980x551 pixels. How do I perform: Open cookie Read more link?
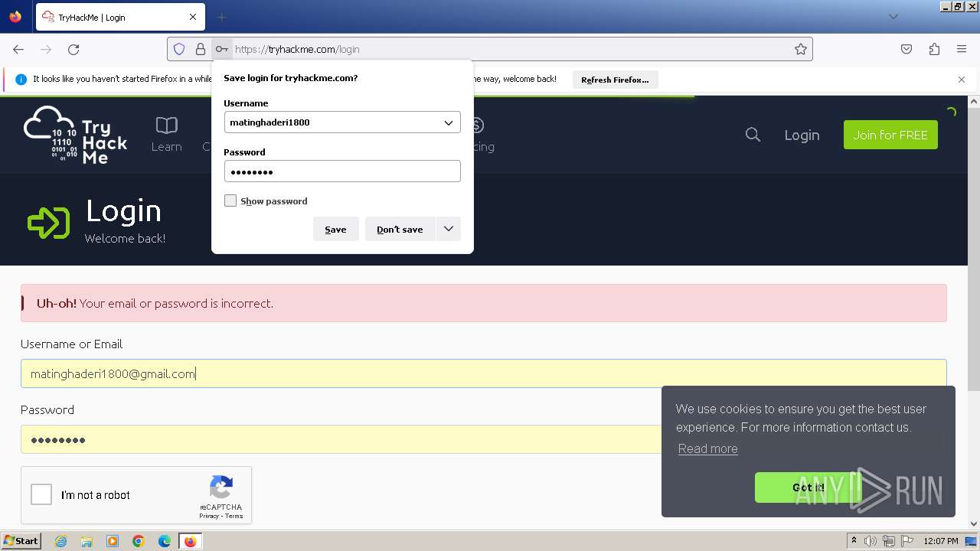point(707,448)
